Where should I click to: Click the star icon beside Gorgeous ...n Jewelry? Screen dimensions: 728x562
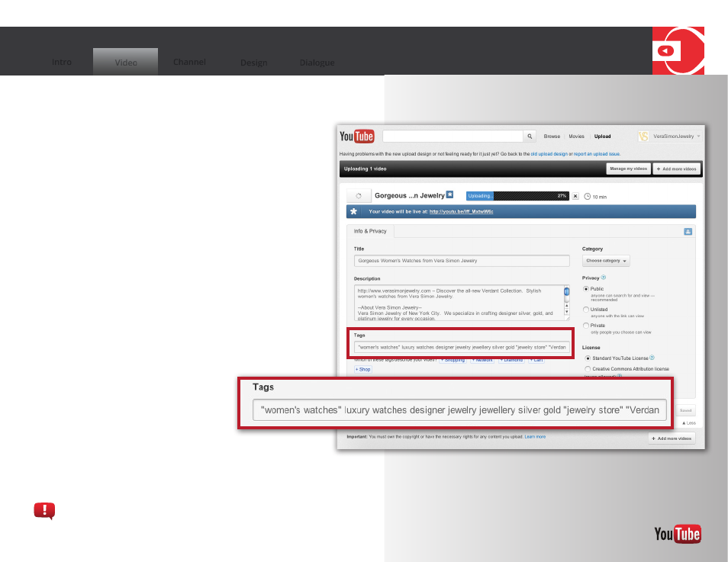449,195
